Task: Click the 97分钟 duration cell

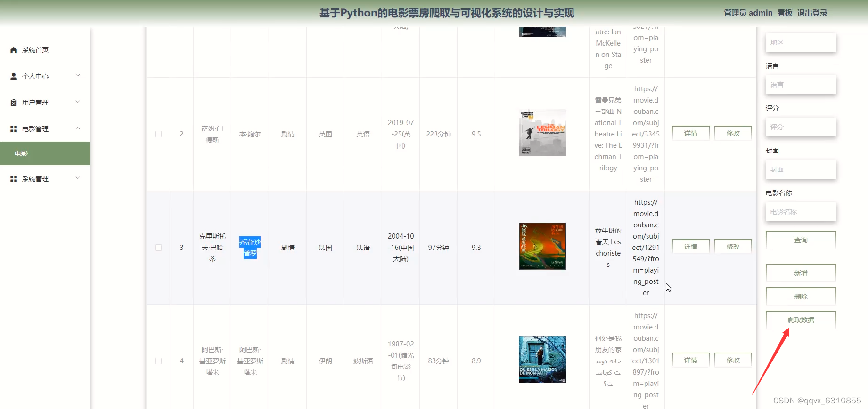Action: [x=439, y=248]
